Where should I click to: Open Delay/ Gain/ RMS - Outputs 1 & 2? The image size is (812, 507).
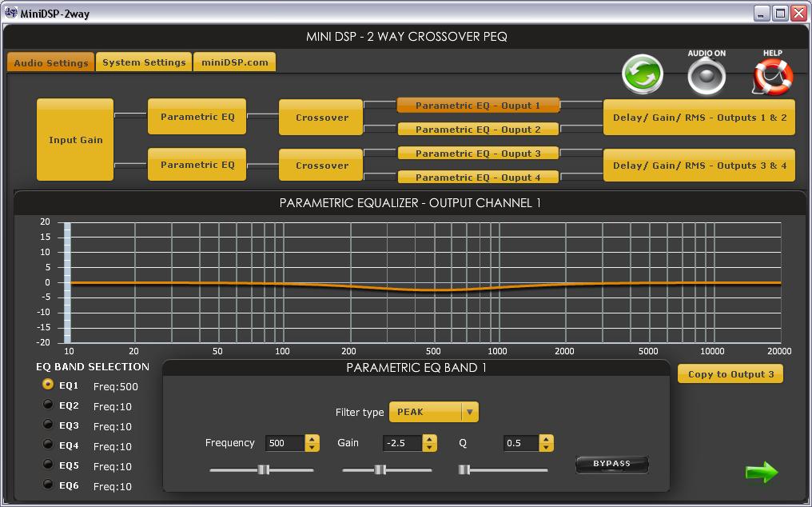(699, 118)
